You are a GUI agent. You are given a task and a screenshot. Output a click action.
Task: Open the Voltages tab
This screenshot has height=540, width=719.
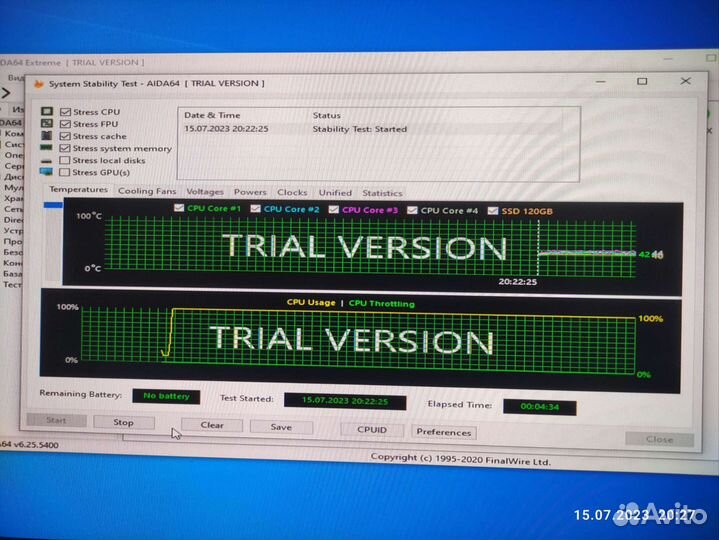(205, 192)
